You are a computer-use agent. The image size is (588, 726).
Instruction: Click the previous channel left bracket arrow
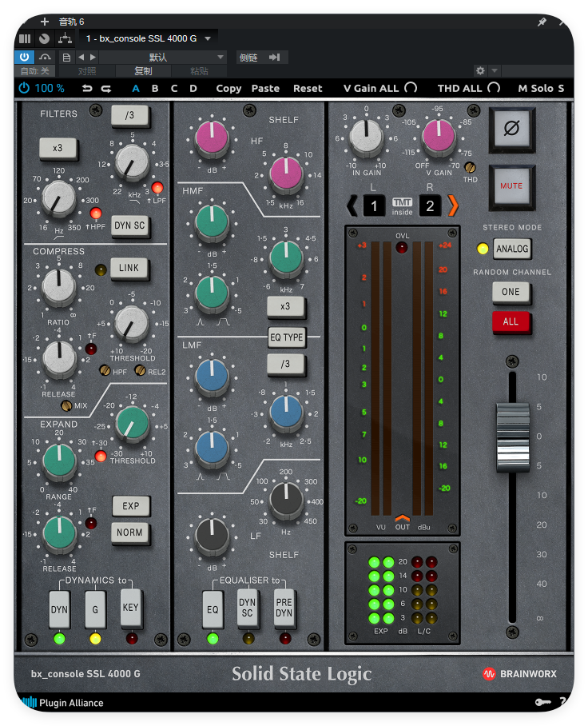352,205
